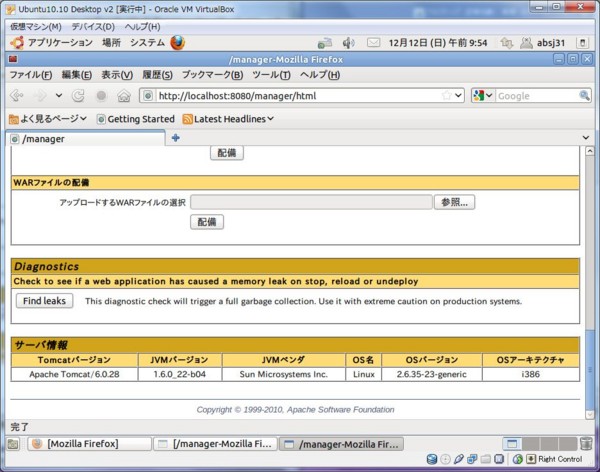This screenshot has height=472, width=600.
Task: Open the absj31 user menu
Action: click(x=543, y=43)
